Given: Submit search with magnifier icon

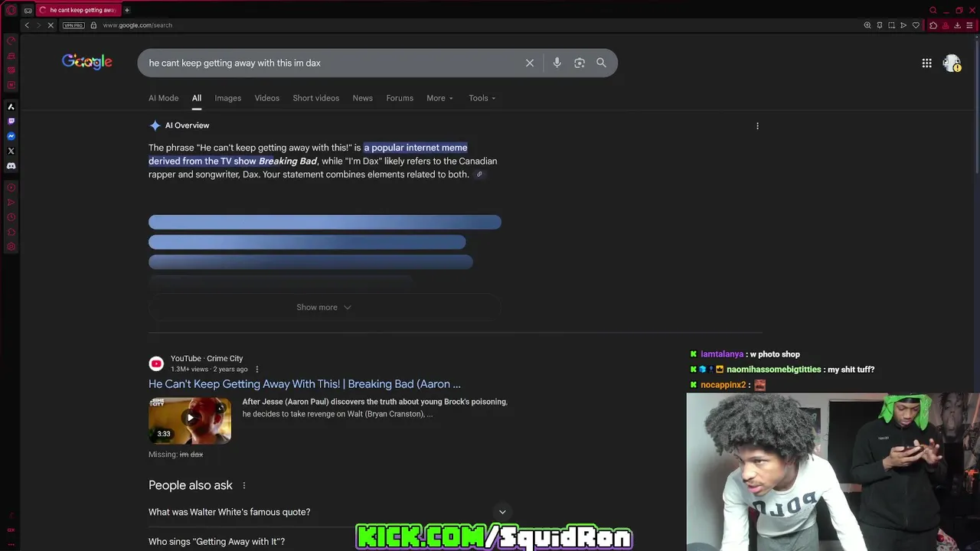Looking at the screenshot, I should pos(601,63).
